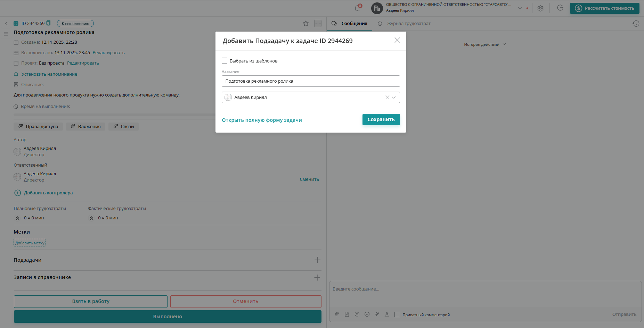Click Редактировать next to Проект

83,63
